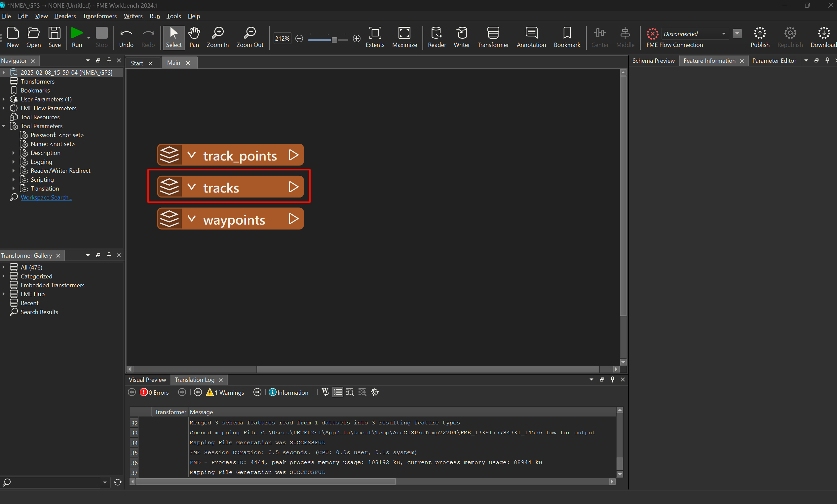Open the log search icon

click(x=350, y=392)
